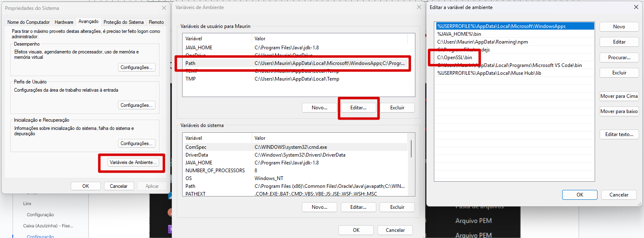The width and height of the screenshot is (644, 238).
Task: Click the Variáveis de Ambiente button
Action: pos(132,162)
